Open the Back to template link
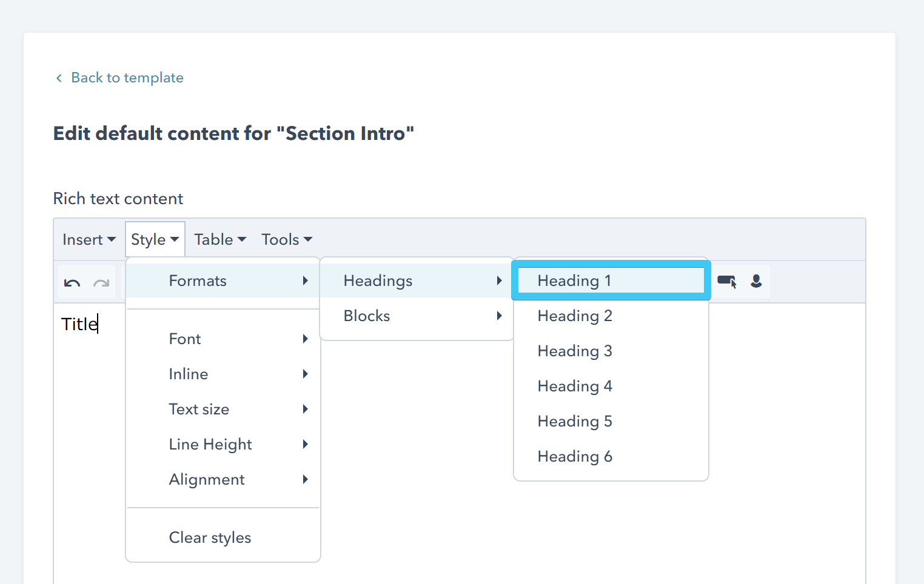This screenshot has width=924, height=584. [127, 78]
